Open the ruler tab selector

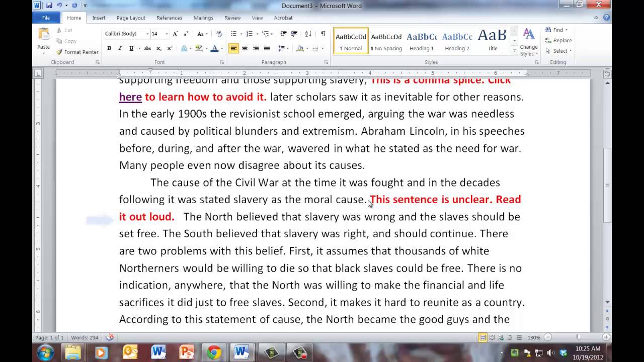(x=38, y=73)
